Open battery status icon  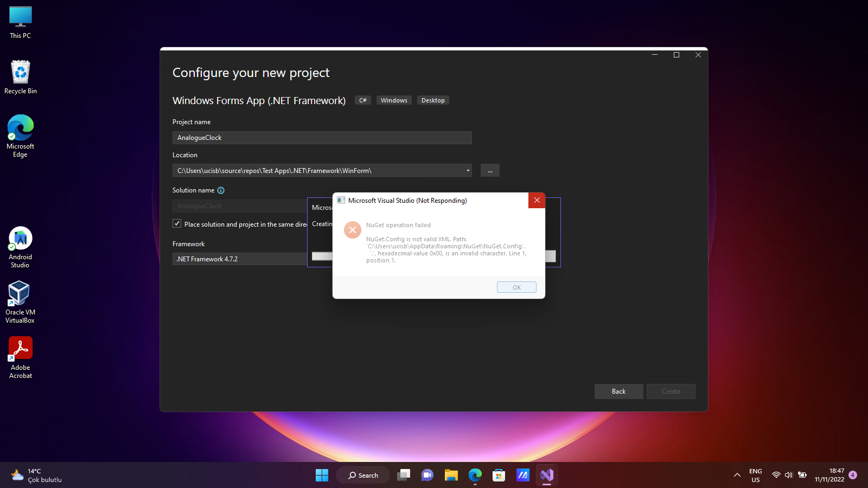[802, 475]
